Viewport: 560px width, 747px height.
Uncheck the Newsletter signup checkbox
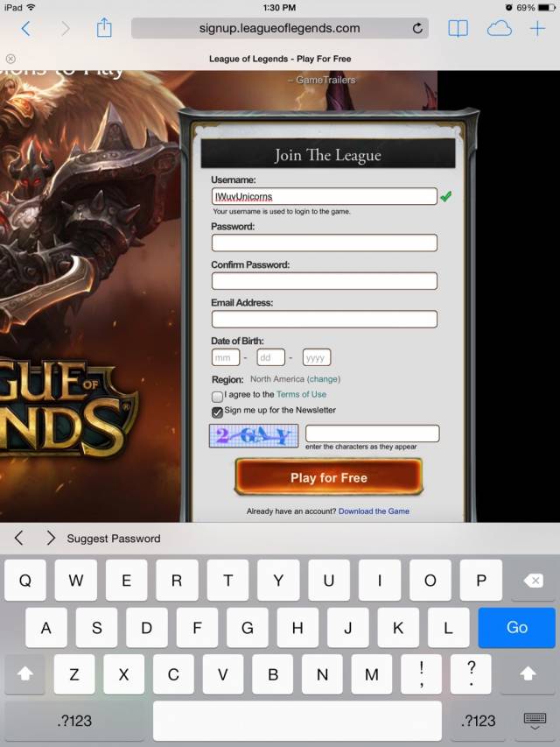tap(217, 412)
